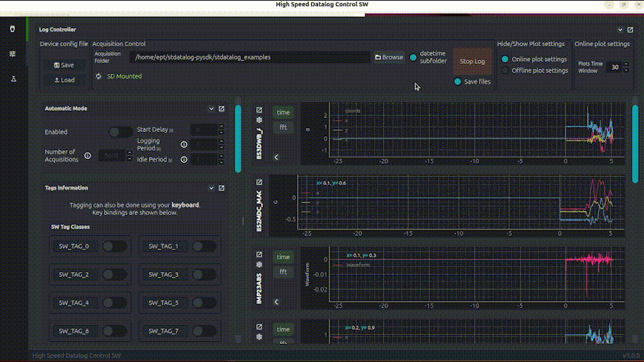Select Offline plot settings radio button

pos(505,70)
